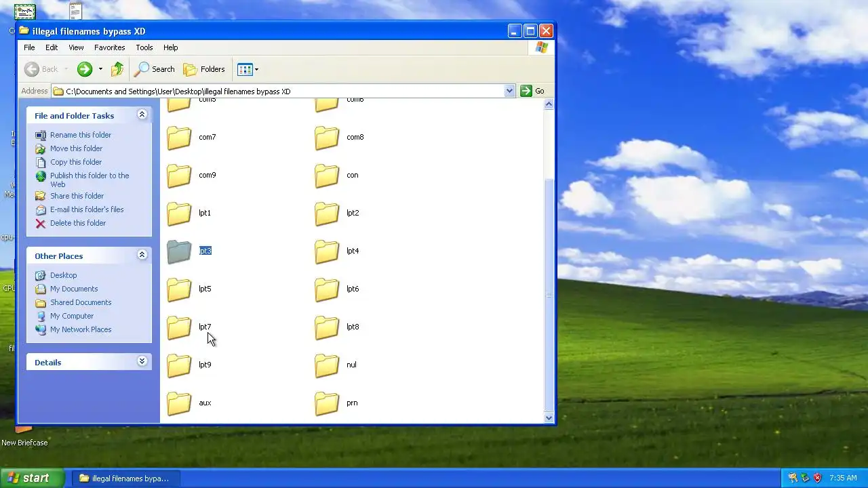Select the lpt9 folder icon
Screen dimensions: 868x488
pos(179,365)
